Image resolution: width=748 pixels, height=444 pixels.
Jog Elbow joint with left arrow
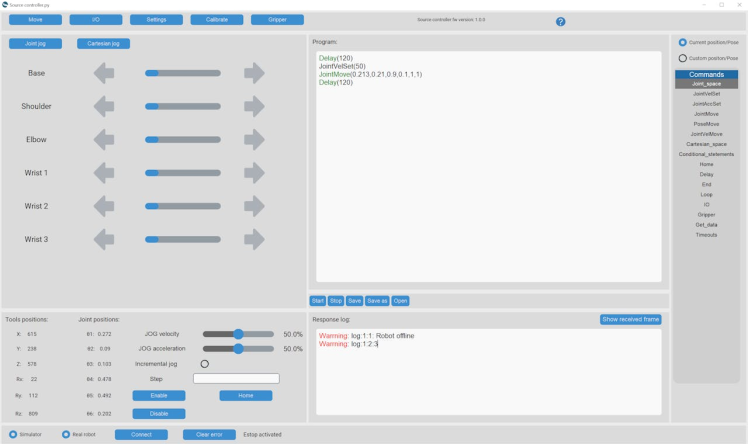point(104,140)
